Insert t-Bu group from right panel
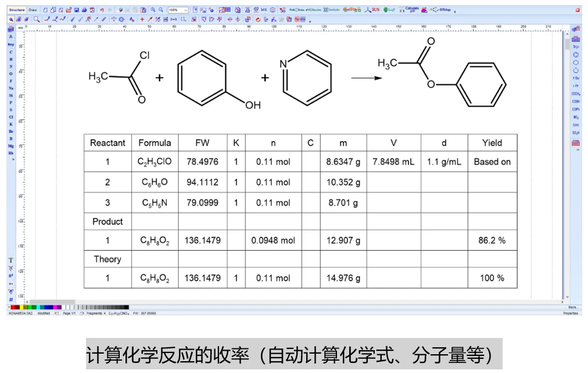 click(576, 78)
